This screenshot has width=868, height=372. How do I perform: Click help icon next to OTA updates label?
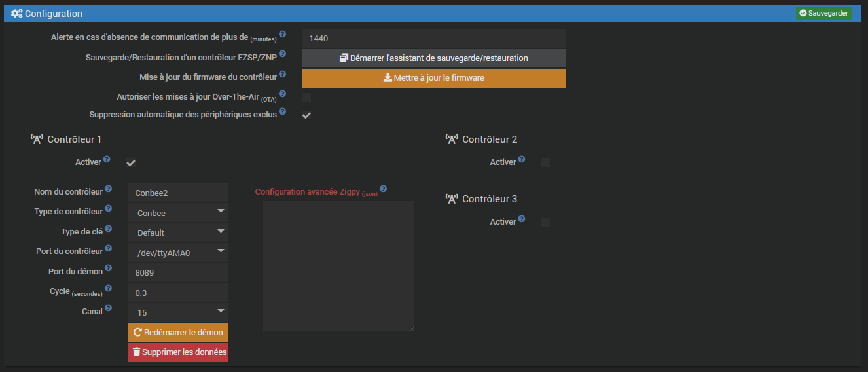[x=283, y=94]
